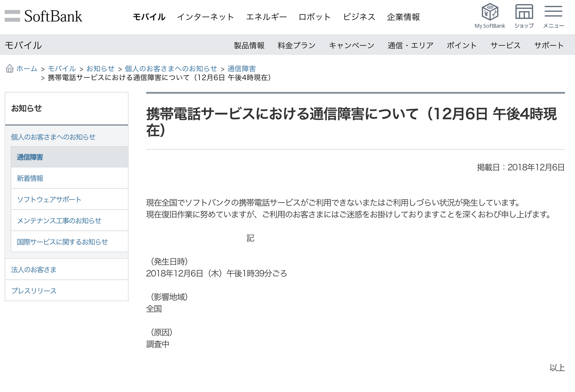Click the モバイル section heading
The height and width of the screenshot is (392, 575).
coord(23,45)
